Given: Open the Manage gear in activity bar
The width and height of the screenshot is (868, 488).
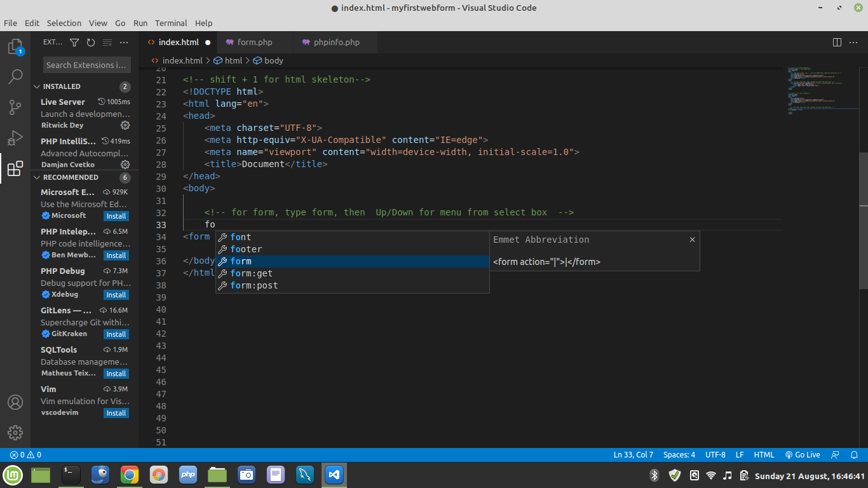Looking at the screenshot, I should click(15, 433).
